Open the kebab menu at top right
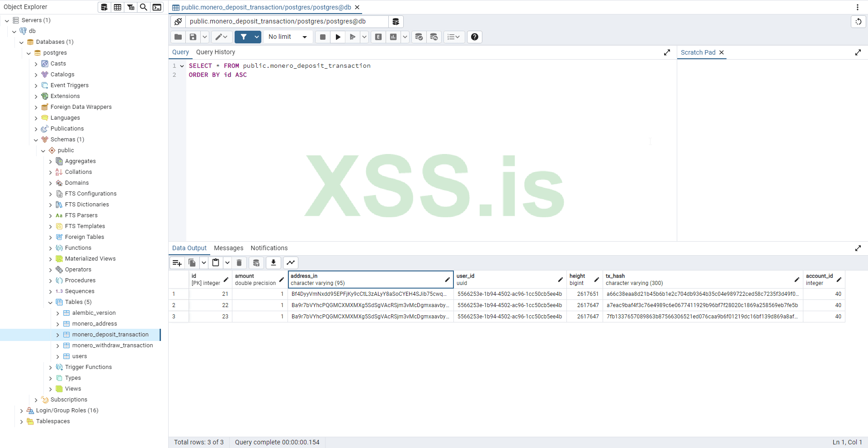868x448 pixels. point(858,7)
